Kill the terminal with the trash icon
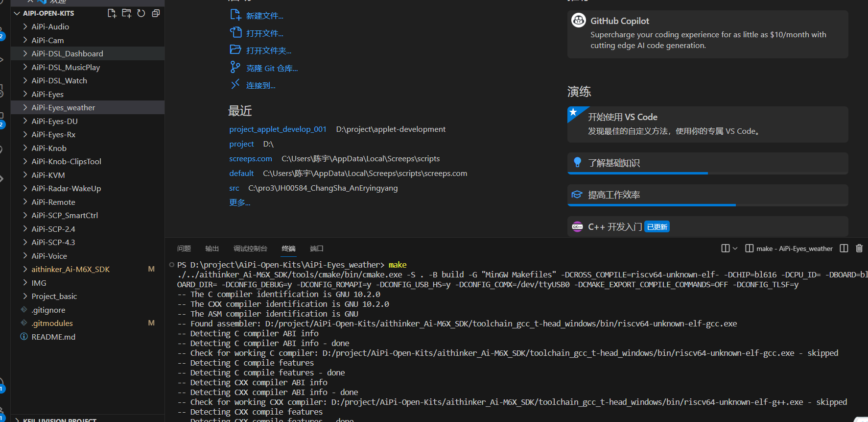 (x=859, y=248)
